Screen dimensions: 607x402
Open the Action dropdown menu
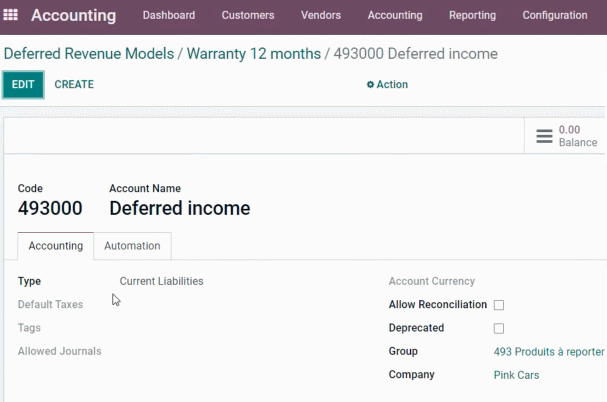tap(387, 84)
